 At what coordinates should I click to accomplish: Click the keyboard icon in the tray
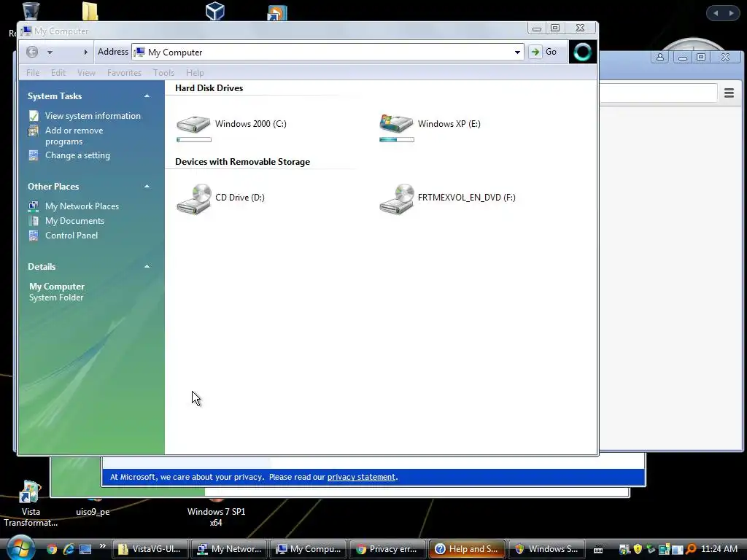coord(598,550)
